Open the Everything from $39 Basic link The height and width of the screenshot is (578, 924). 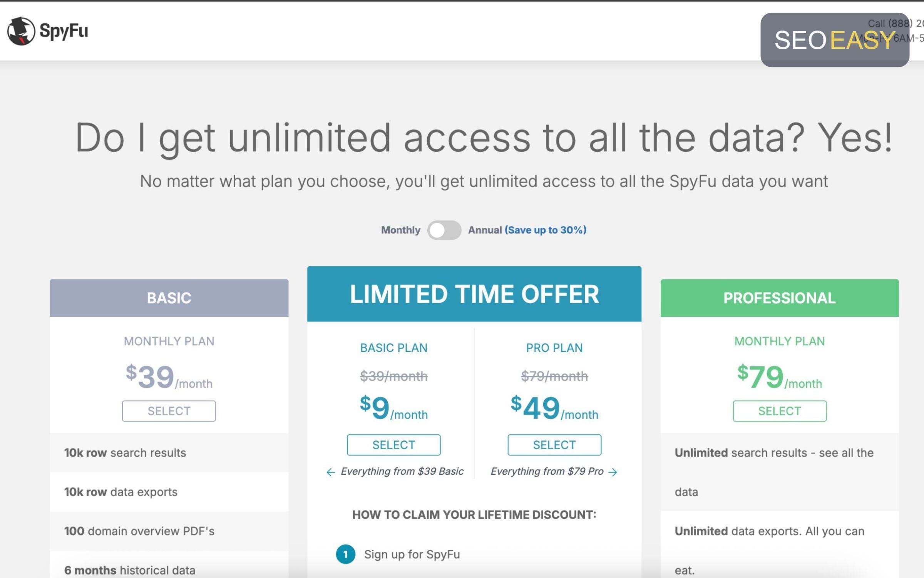point(402,471)
